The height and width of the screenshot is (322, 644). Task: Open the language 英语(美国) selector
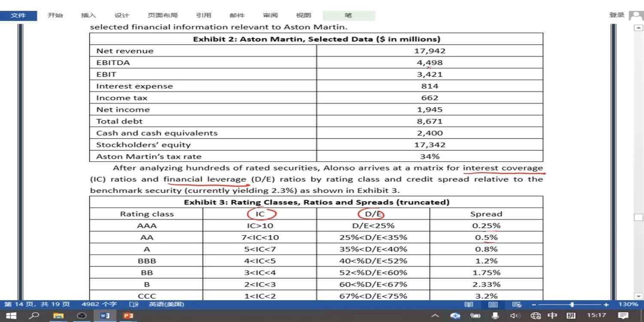(166, 304)
